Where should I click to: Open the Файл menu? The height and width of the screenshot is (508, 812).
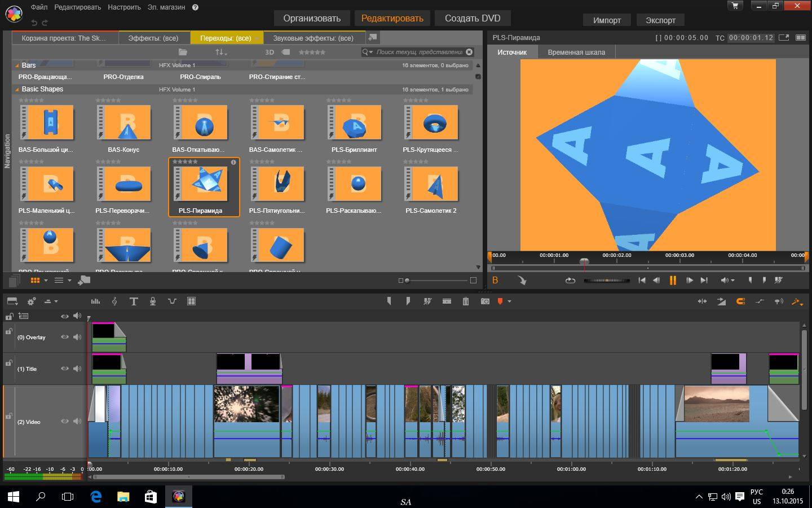coord(39,7)
